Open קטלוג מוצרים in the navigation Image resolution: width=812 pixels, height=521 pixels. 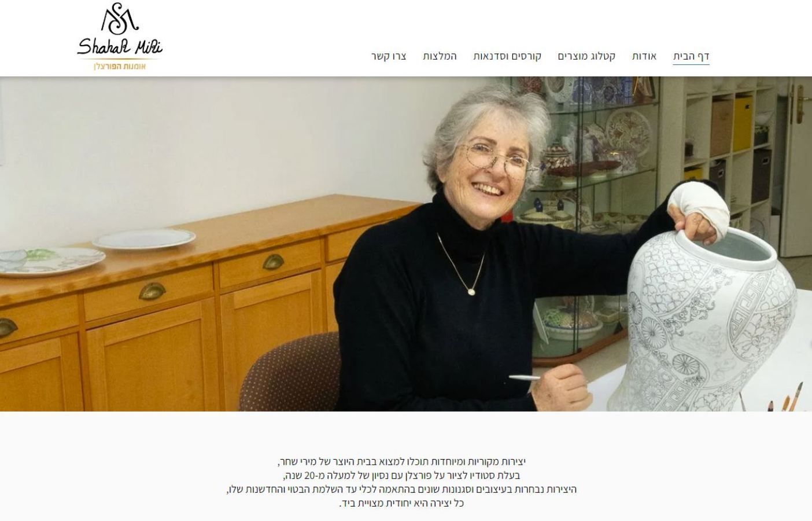coord(586,56)
